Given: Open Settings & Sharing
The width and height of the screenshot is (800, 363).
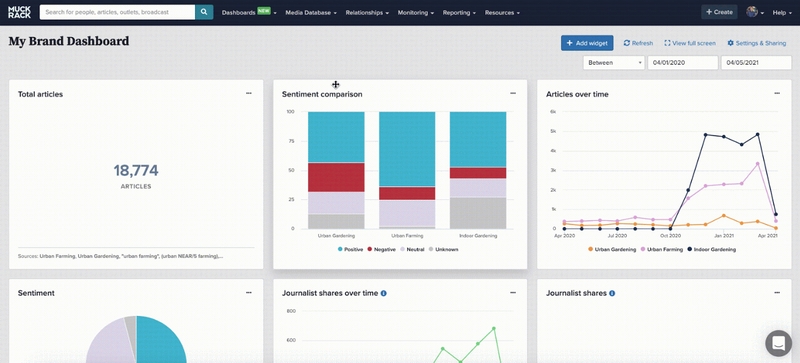Looking at the screenshot, I should (757, 43).
